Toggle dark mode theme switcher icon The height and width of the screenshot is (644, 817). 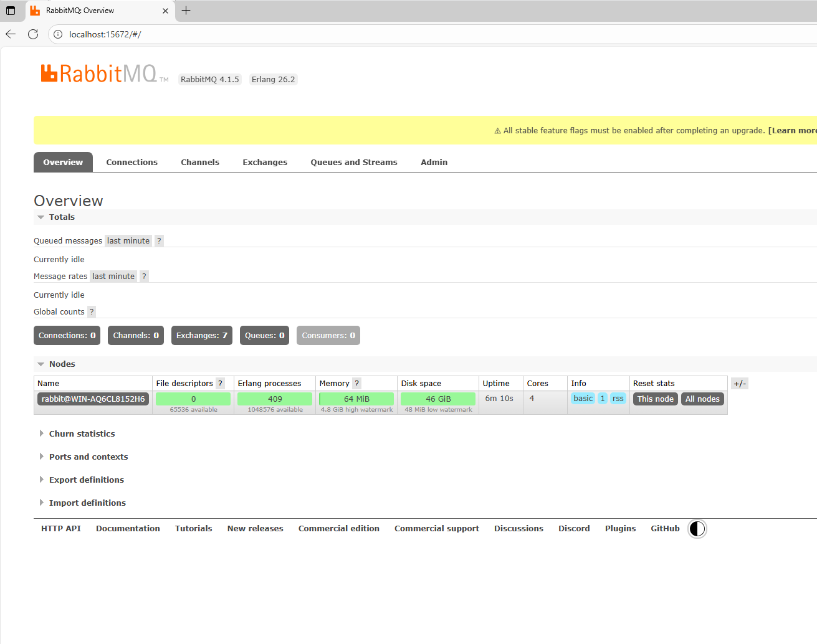click(x=697, y=529)
